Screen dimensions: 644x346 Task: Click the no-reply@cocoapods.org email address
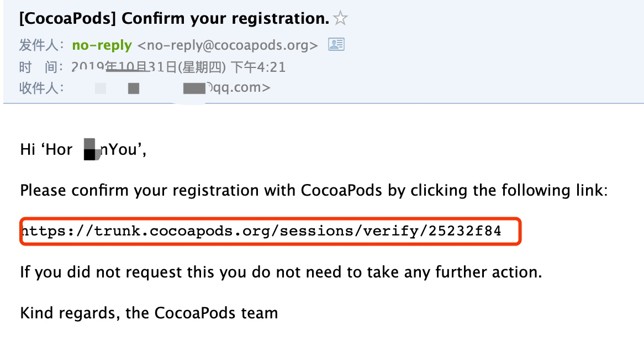tap(228, 45)
